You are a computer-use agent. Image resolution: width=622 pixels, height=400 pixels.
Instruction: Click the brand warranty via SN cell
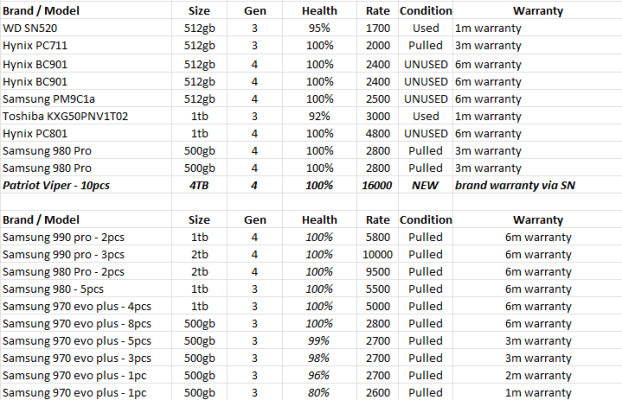(x=538, y=185)
